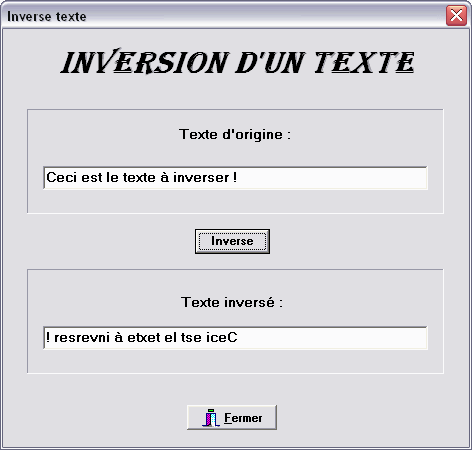Click the Fermer button label
Screen dimensions: 472x450
tap(243, 418)
